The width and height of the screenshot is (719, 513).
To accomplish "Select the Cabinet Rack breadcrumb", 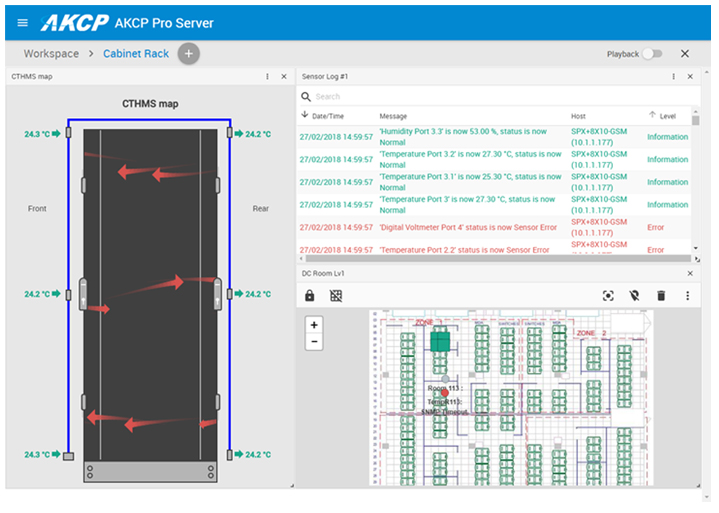I will pyautogui.click(x=136, y=54).
